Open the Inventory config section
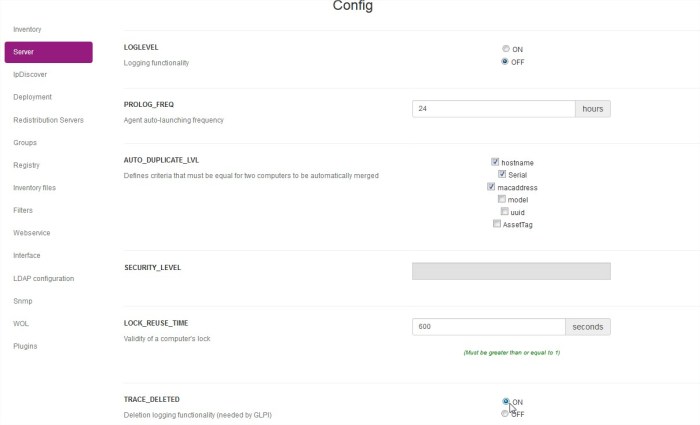Screen dimensions: 700x425 click(27, 29)
